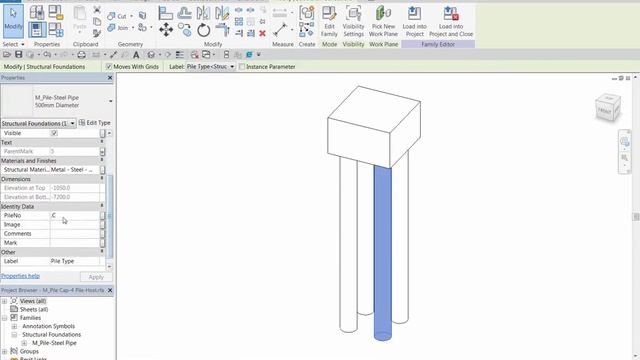Toggle the Moves With Grids checkbox
Viewport: 640px width, 360px height.
tap(109, 67)
